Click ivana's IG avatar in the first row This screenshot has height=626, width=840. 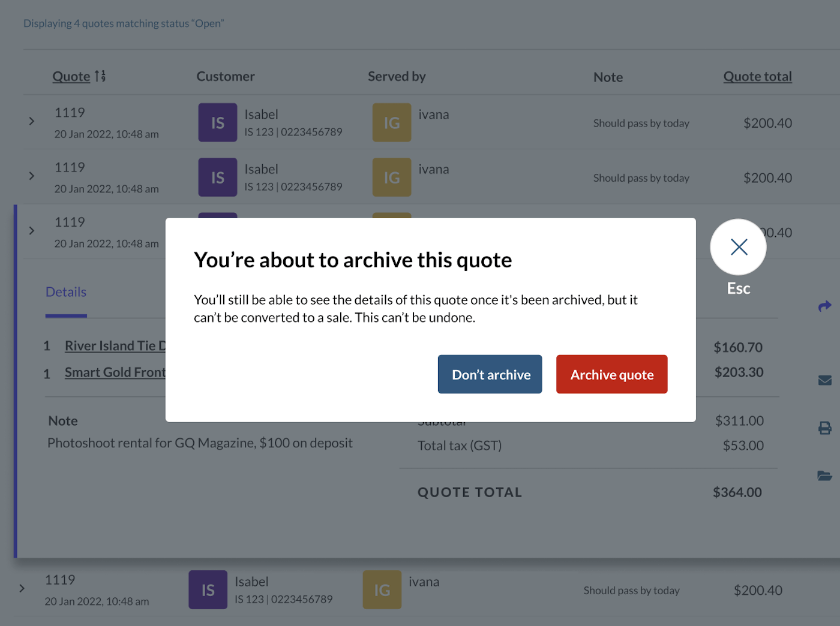point(391,122)
